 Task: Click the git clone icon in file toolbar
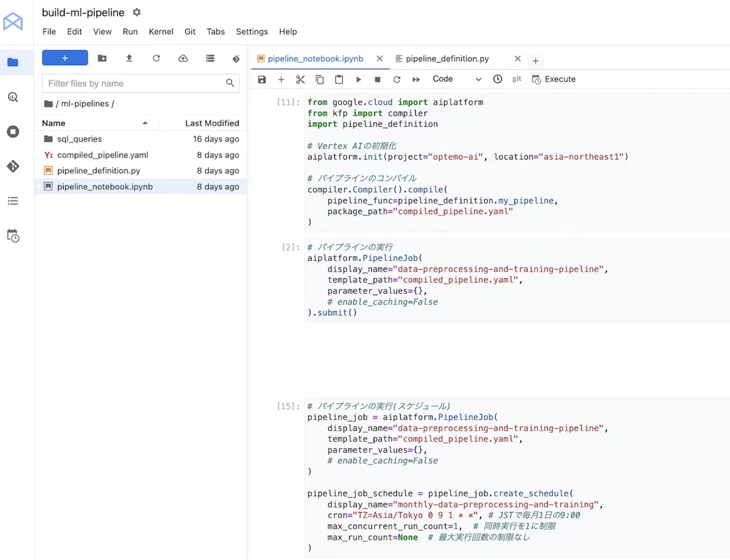[236, 58]
